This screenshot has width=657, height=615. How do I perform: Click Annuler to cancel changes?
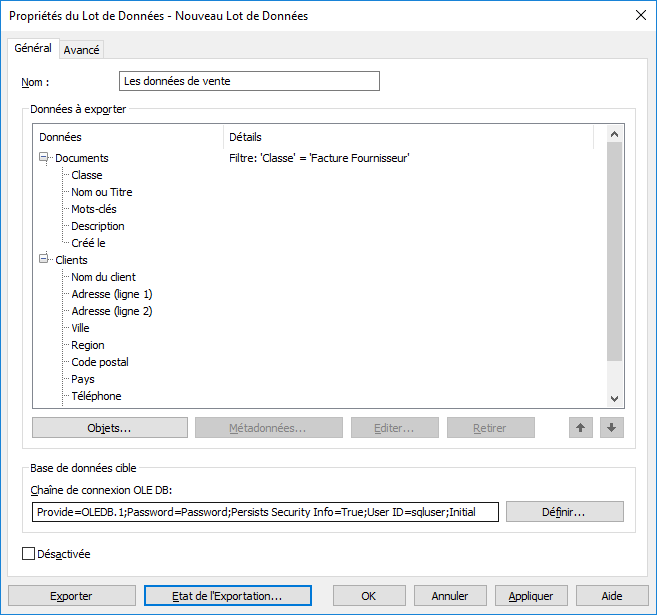pyautogui.click(x=450, y=596)
